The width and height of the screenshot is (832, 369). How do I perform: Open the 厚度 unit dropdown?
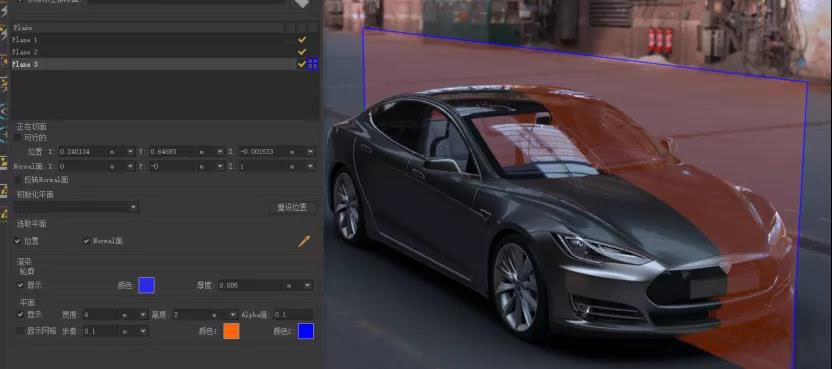tap(298, 286)
